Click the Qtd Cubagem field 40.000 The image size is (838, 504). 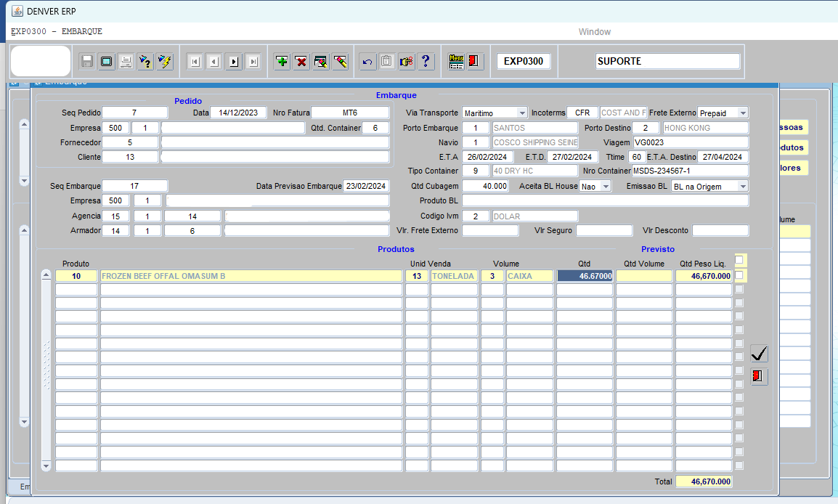pos(485,186)
